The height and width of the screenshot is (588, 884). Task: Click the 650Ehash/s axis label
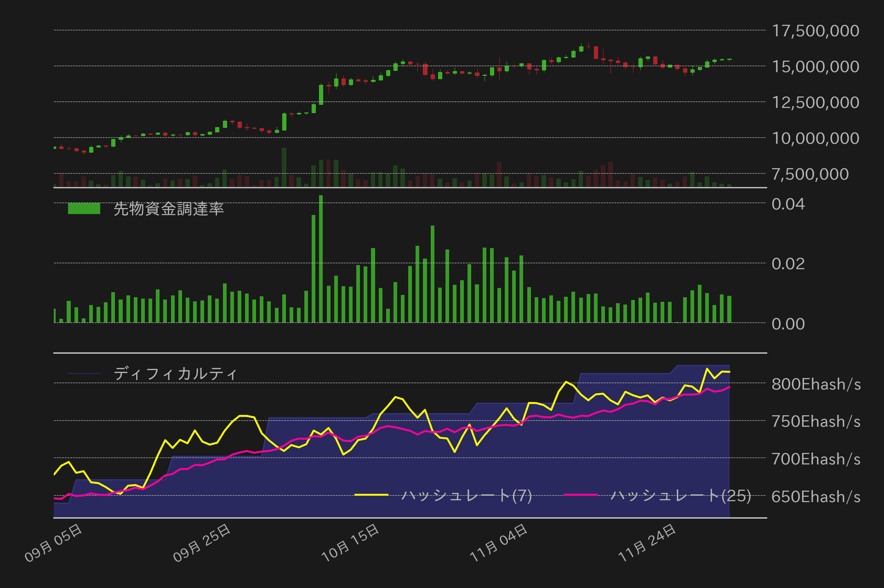(816, 497)
